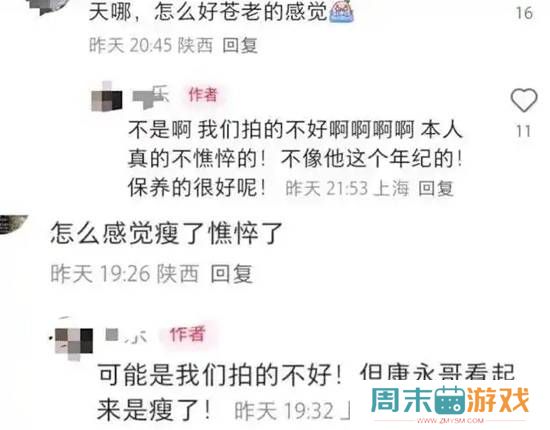Tap the avatar beside 怎么感觉瘦了憔悴了 comment
This screenshot has height=430, width=550.
[12, 224]
